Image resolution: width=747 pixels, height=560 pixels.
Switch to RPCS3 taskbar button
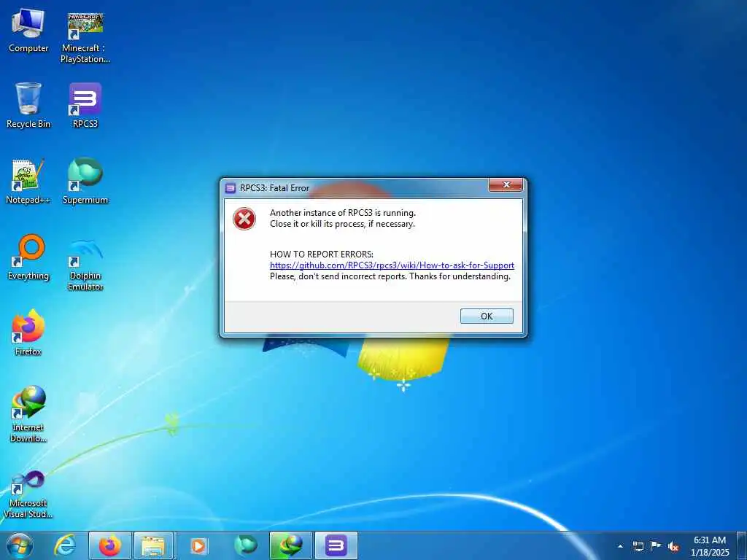[x=336, y=545]
